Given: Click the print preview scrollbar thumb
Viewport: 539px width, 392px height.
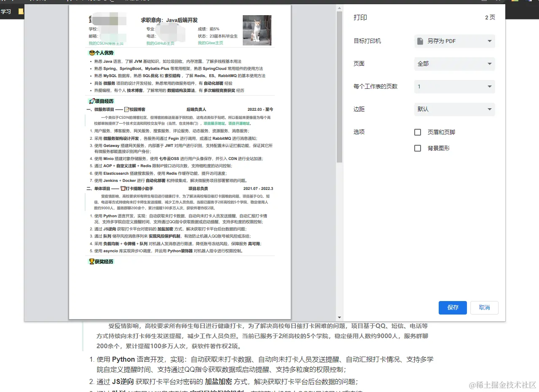Looking at the screenshot, I should (x=339, y=87).
